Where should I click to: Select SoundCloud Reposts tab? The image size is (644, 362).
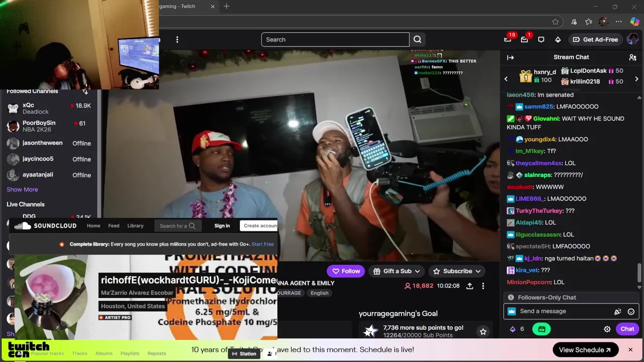pyautogui.click(x=156, y=353)
